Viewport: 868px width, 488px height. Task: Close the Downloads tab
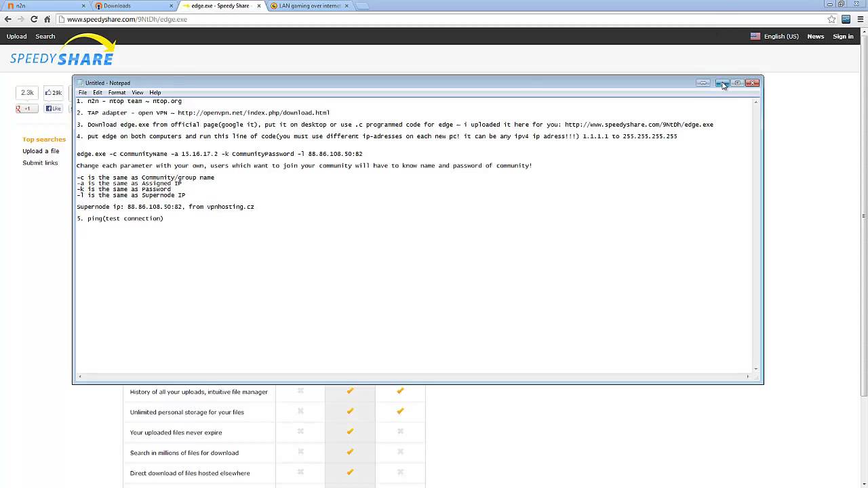[171, 5]
